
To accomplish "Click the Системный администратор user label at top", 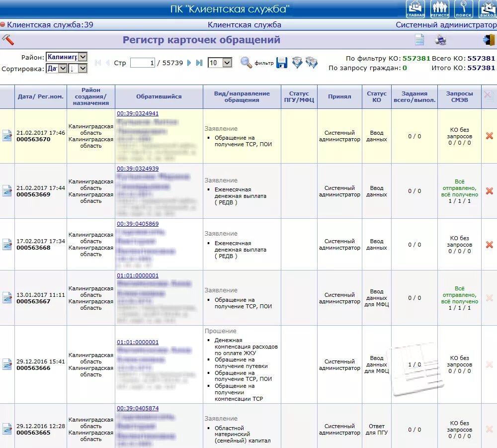I will coord(446,25).
